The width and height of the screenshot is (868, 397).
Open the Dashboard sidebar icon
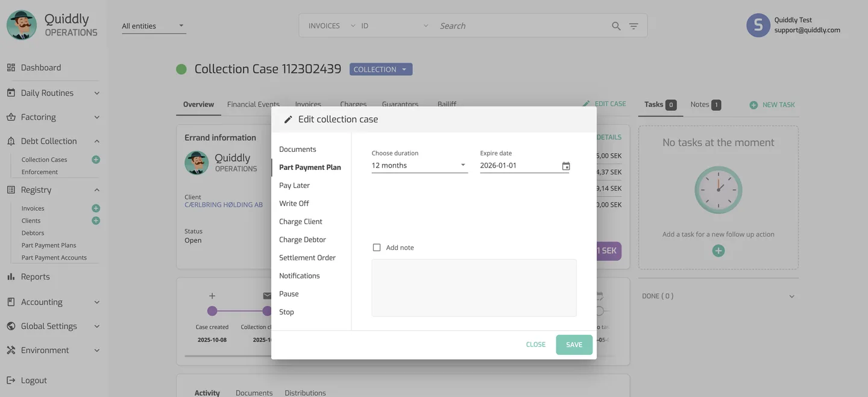tap(11, 67)
